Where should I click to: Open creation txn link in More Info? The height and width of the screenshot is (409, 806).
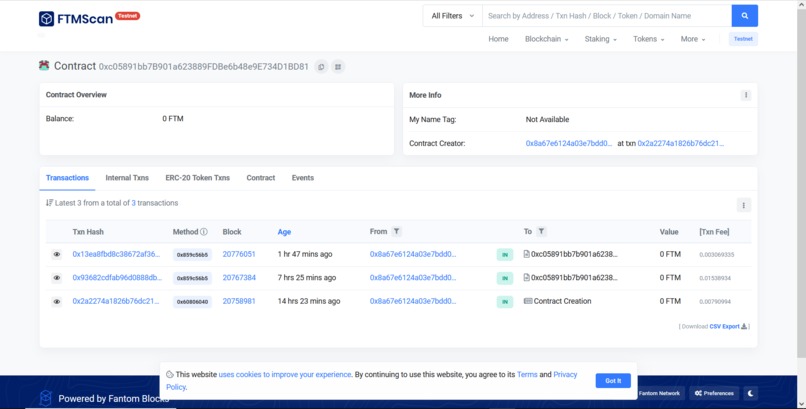click(681, 144)
